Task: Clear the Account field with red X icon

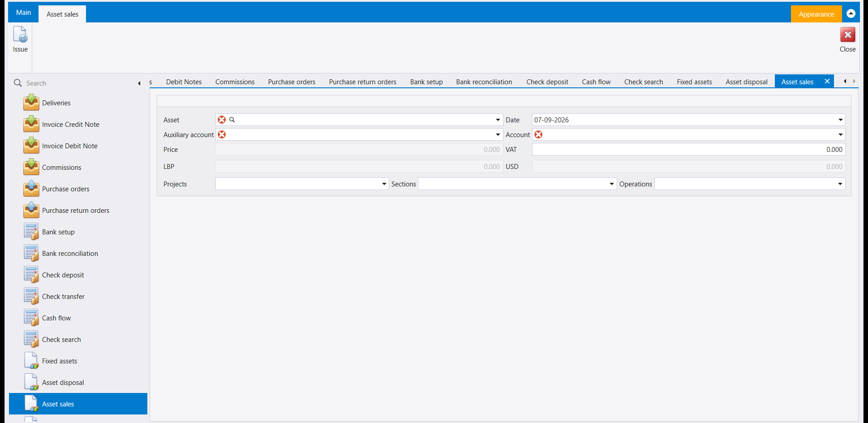Action: (x=538, y=134)
